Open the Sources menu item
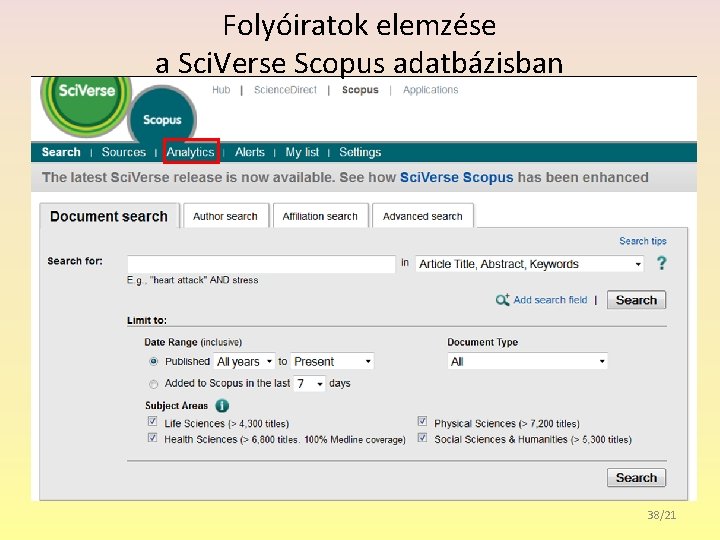Screen dimensions: 720x540 [124, 152]
